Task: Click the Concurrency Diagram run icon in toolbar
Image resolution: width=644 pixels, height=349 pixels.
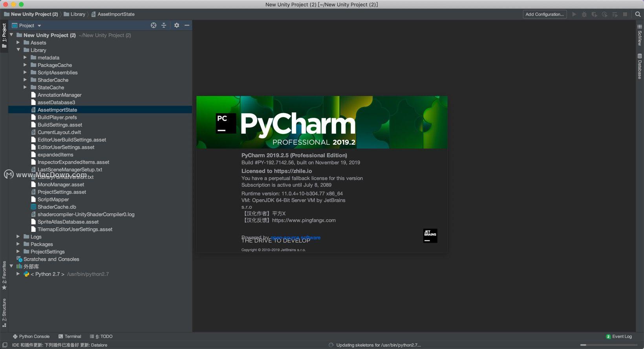Action: (x=615, y=14)
